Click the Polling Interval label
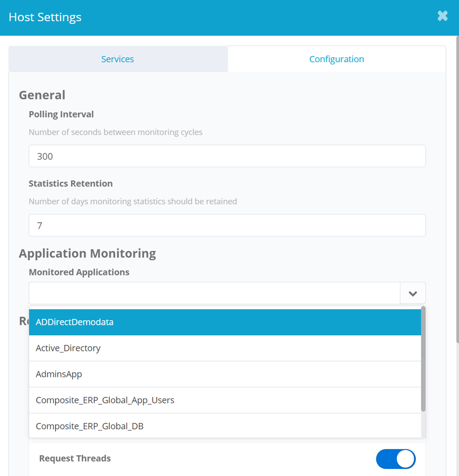 click(61, 114)
